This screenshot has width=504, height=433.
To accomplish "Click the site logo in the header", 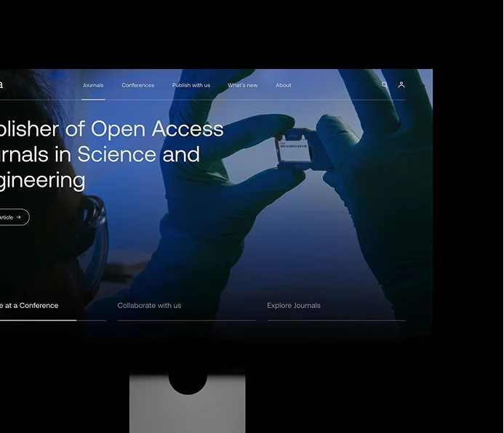I will click(1, 85).
